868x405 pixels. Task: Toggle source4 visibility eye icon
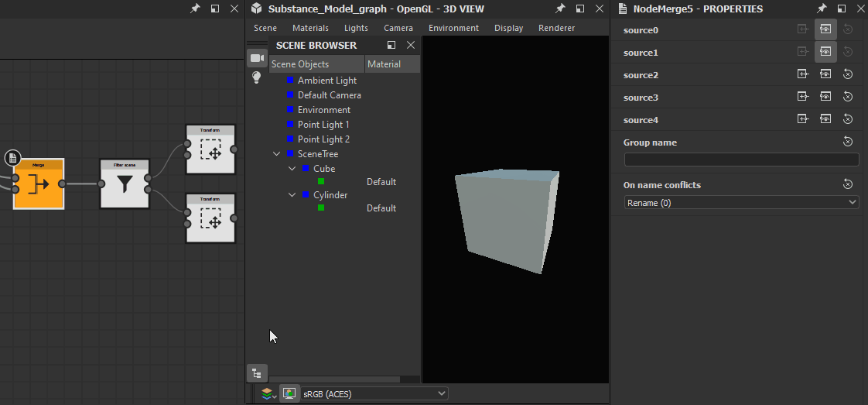tap(825, 120)
